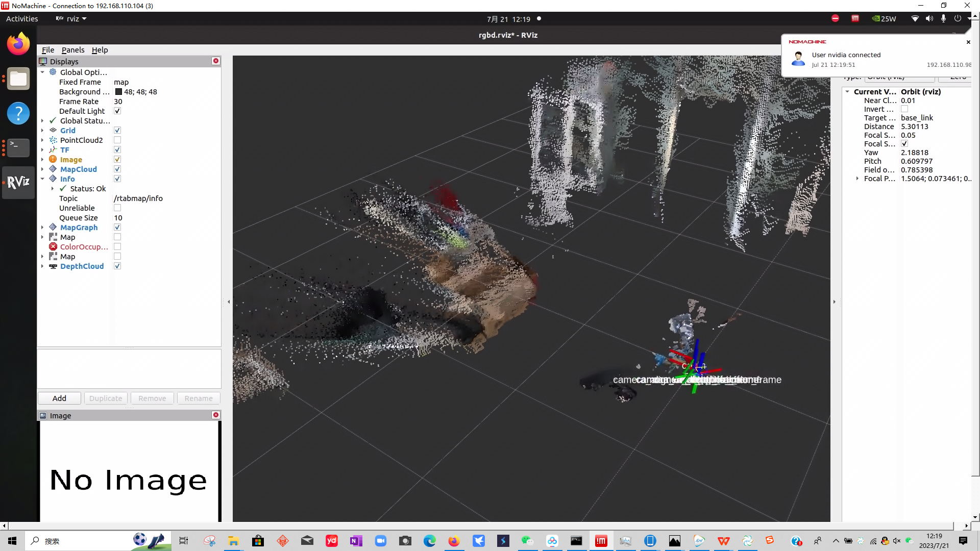Click the MapCloud display icon
The width and height of the screenshot is (980, 551).
(53, 169)
